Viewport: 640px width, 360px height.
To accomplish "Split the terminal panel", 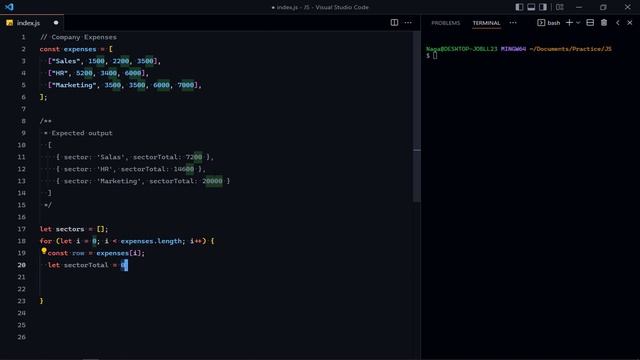I will pos(590,23).
